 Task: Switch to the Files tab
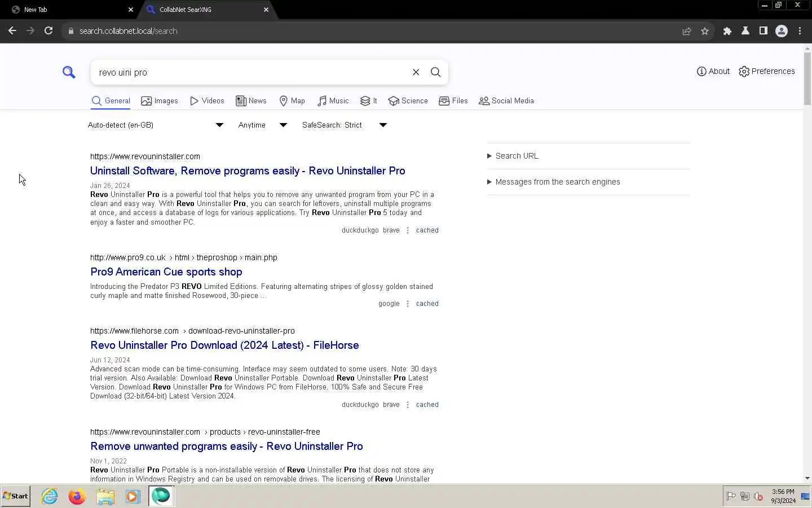click(453, 101)
